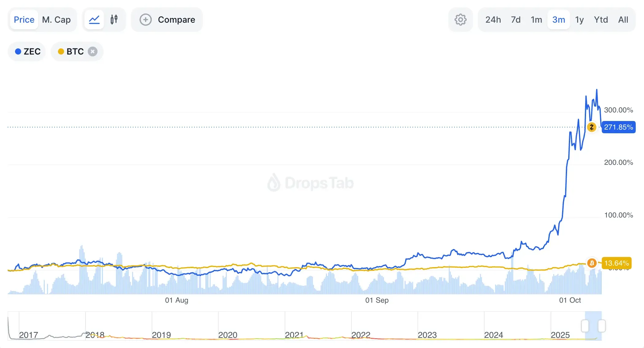Screen dimensions: 644x348
Task: Toggle the ZEC legend chip
Action: 26,51
